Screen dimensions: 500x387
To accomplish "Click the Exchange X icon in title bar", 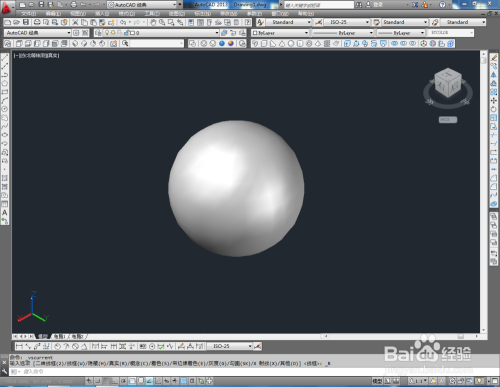I will pos(415,5).
